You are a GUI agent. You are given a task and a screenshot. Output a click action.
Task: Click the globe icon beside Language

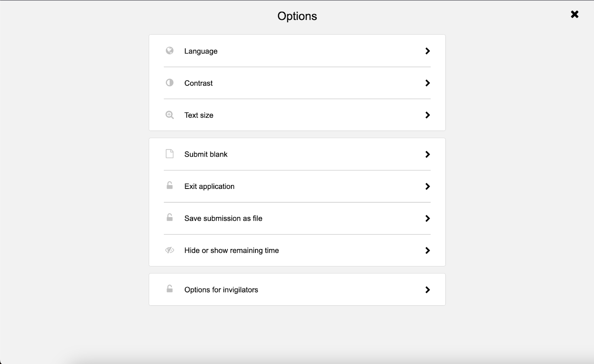[170, 51]
